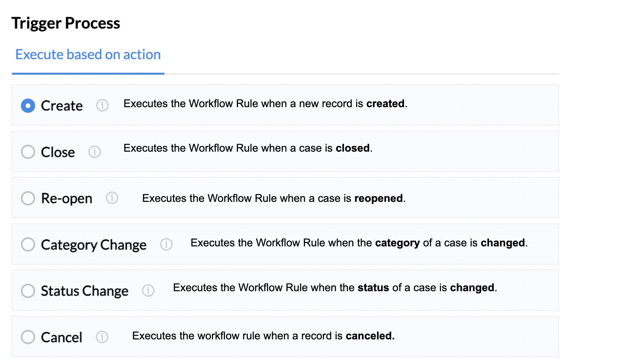Select the Category Change radio button
Image resolution: width=625 pixels, height=364 pixels.
click(28, 244)
